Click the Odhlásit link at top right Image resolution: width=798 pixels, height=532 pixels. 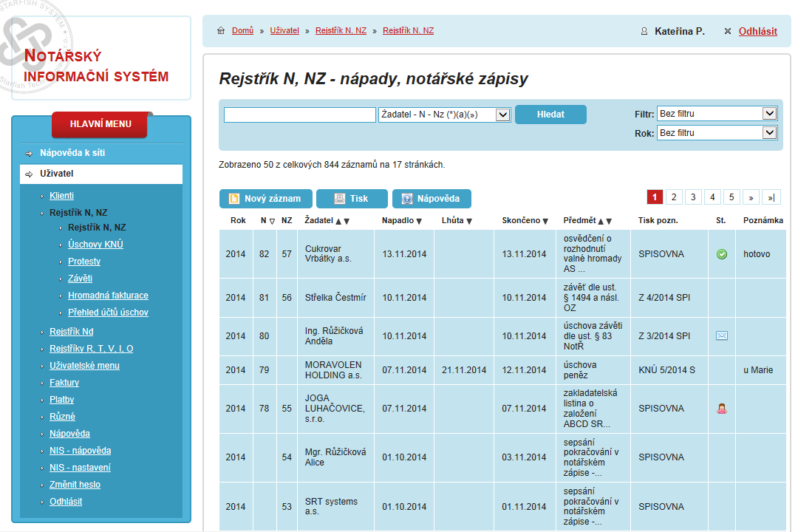pos(757,31)
